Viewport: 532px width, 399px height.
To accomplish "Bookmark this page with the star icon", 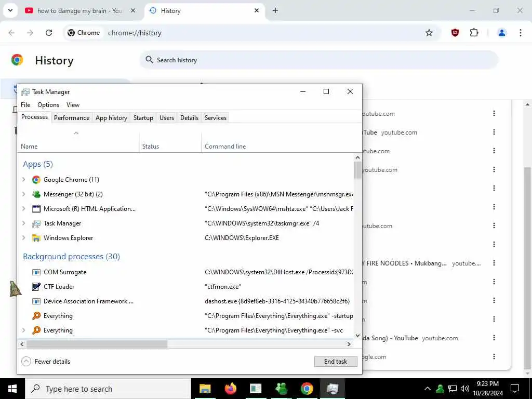I will 429,33.
